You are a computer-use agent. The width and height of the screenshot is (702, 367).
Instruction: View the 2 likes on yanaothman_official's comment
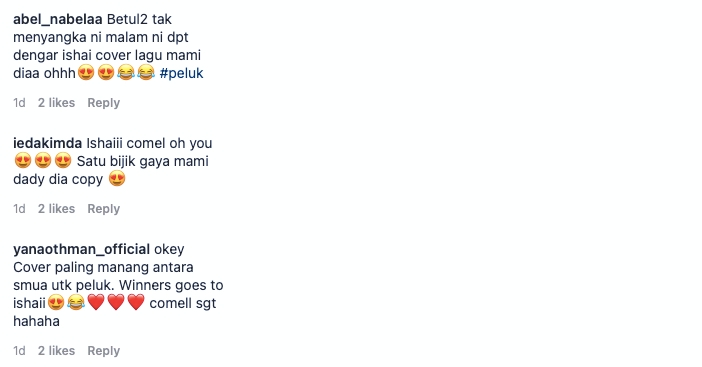56,350
